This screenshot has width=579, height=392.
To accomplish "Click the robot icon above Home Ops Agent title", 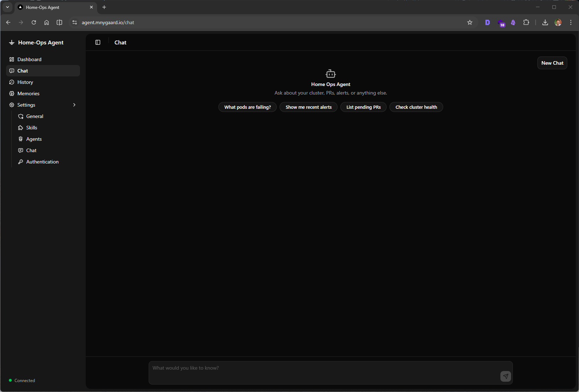I will pyautogui.click(x=331, y=74).
